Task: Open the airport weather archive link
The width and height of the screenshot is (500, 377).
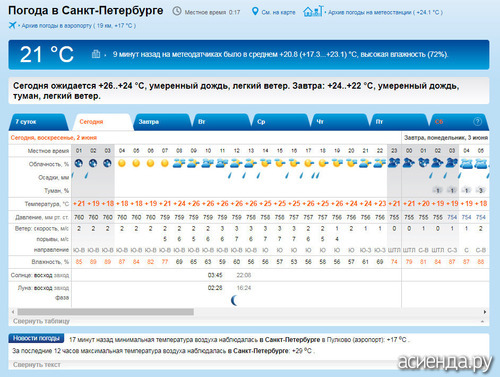Action: tap(79, 26)
